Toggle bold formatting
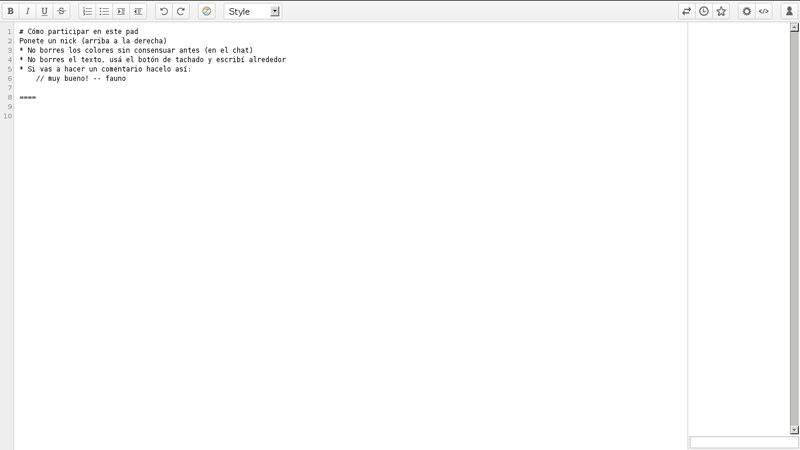 point(10,11)
